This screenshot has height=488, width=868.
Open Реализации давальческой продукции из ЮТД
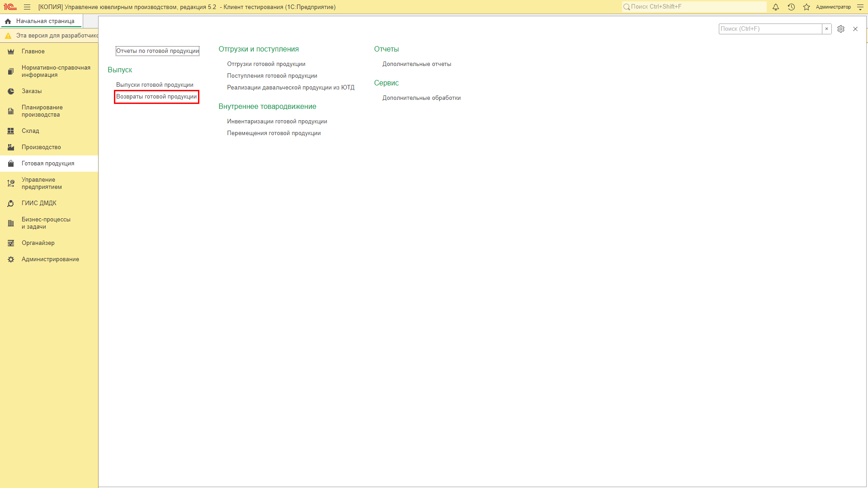point(291,88)
